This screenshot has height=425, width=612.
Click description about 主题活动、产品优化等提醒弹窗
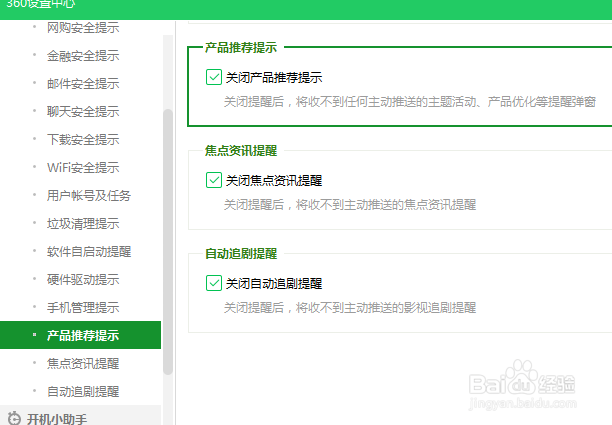pos(410,102)
